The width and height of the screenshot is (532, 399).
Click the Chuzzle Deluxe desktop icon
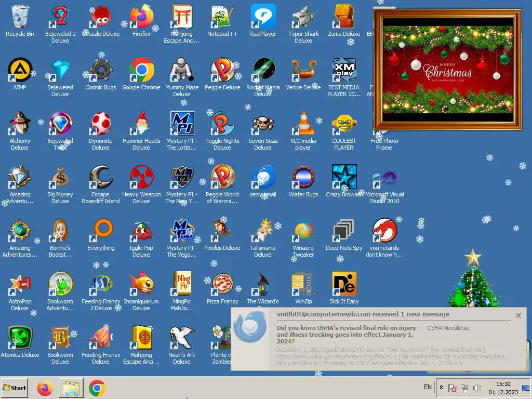point(100,17)
